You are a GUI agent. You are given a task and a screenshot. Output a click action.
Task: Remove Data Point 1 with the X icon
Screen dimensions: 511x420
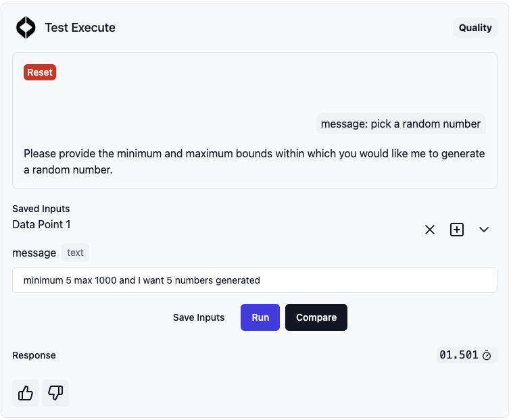coord(430,230)
